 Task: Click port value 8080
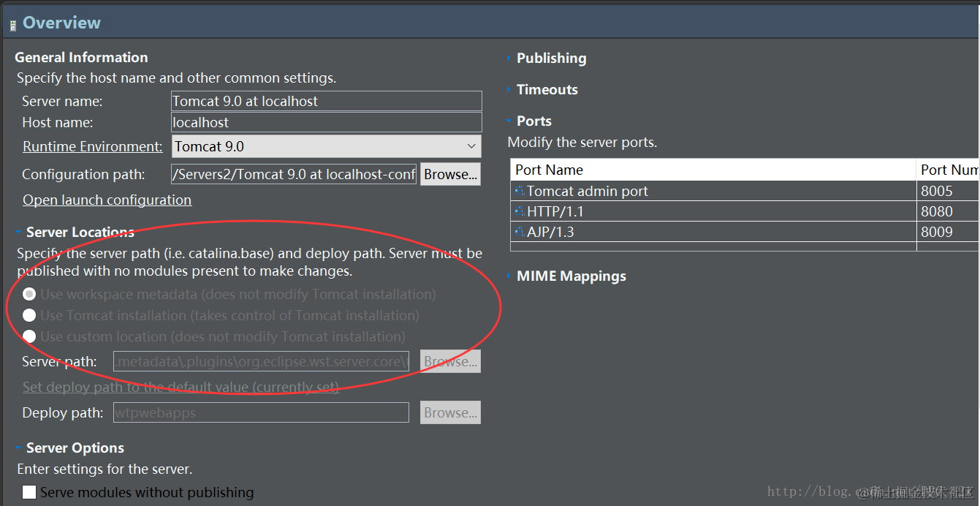(937, 211)
